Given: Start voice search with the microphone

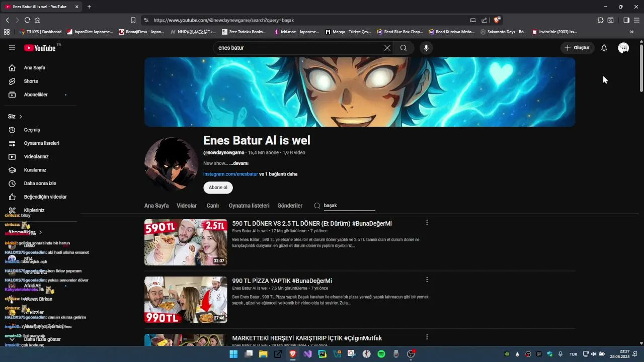Looking at the screenshot, I should [426, 48].
